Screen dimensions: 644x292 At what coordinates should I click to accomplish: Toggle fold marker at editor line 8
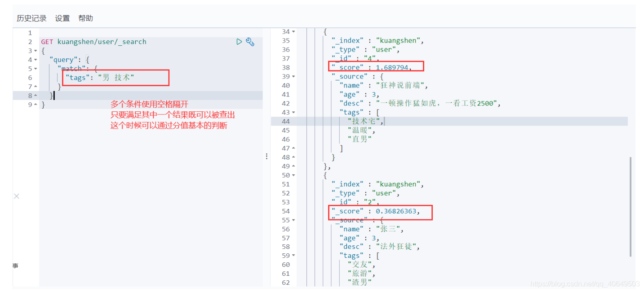(36, 96)
